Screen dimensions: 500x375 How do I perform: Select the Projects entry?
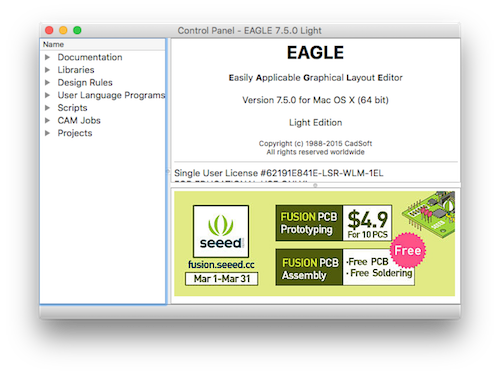point(75,133)
